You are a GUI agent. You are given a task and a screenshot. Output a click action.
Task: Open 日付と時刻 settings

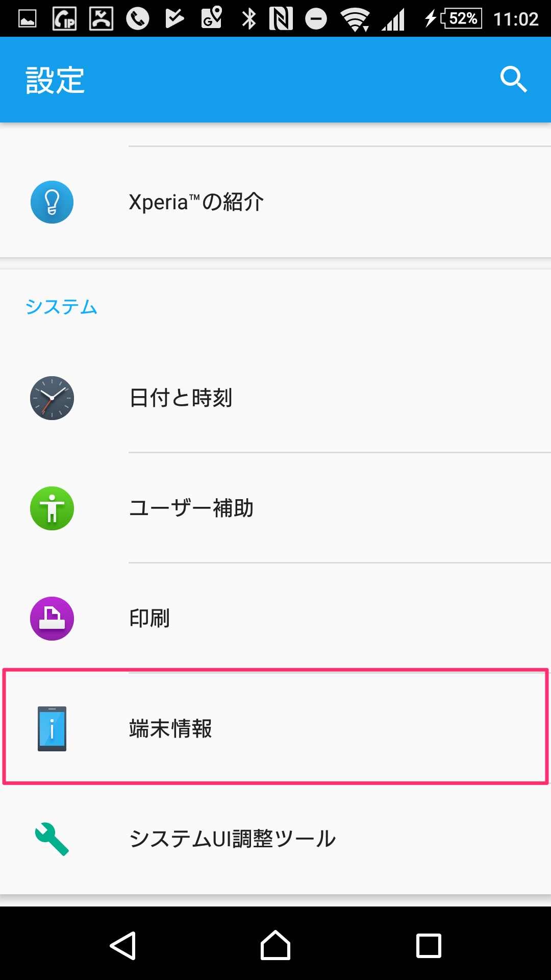[181, 398]
